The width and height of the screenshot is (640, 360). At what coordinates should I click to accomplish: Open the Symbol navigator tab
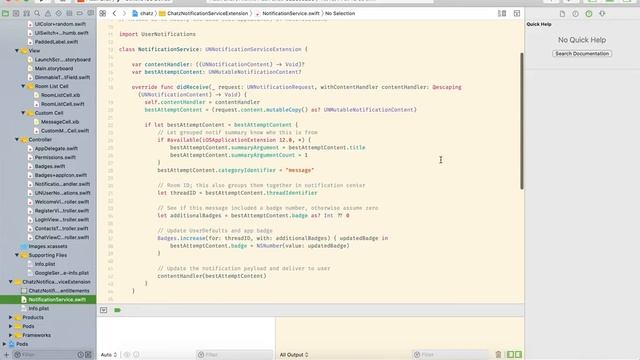(x=27, y=13)
